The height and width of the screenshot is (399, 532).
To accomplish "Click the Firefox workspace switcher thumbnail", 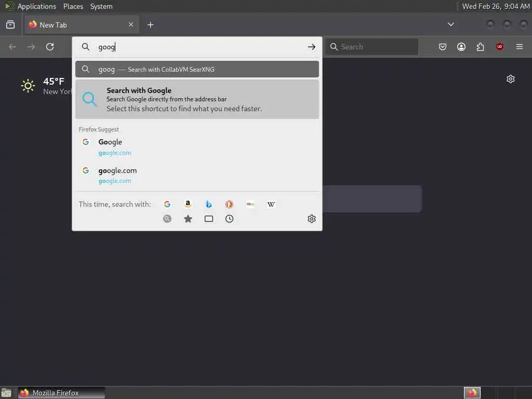I will 472,393.
